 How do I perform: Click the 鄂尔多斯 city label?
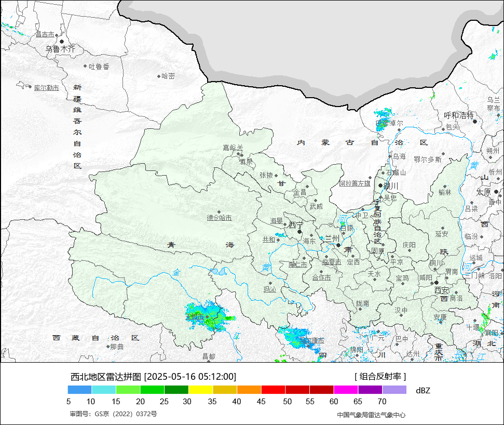428,160
